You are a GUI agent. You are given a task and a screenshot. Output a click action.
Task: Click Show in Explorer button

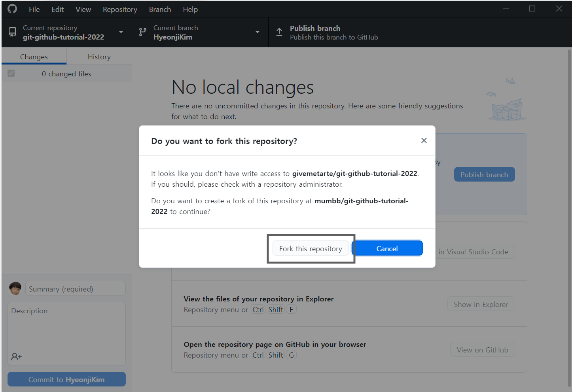(x=481, y=304)
